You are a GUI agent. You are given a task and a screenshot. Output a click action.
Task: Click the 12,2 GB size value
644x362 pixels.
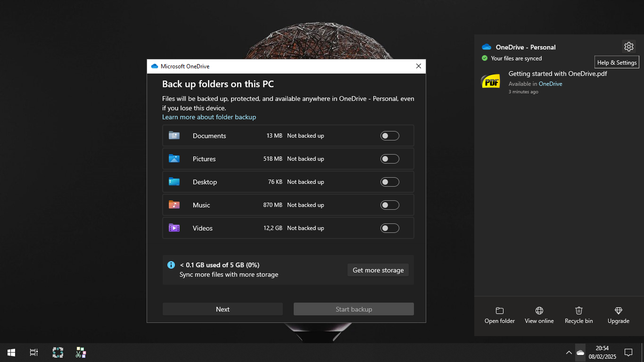pyautogui.click(x=273, y=228)
